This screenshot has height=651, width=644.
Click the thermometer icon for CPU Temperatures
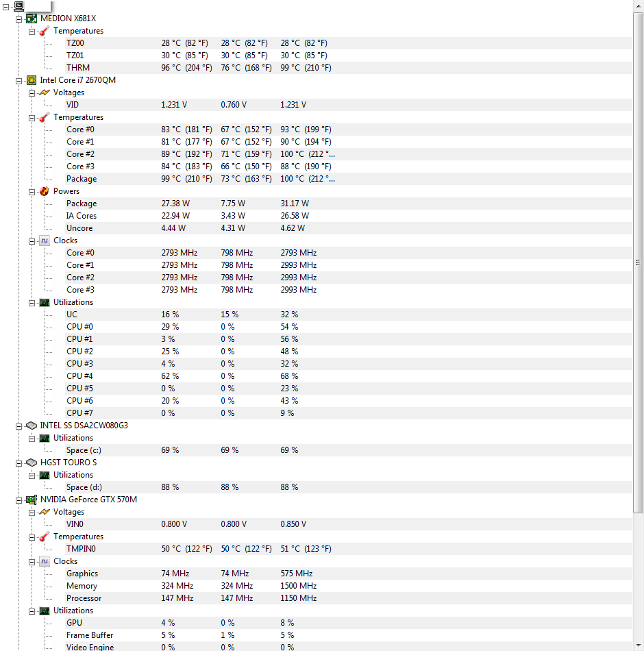click(x=45, y=117)
